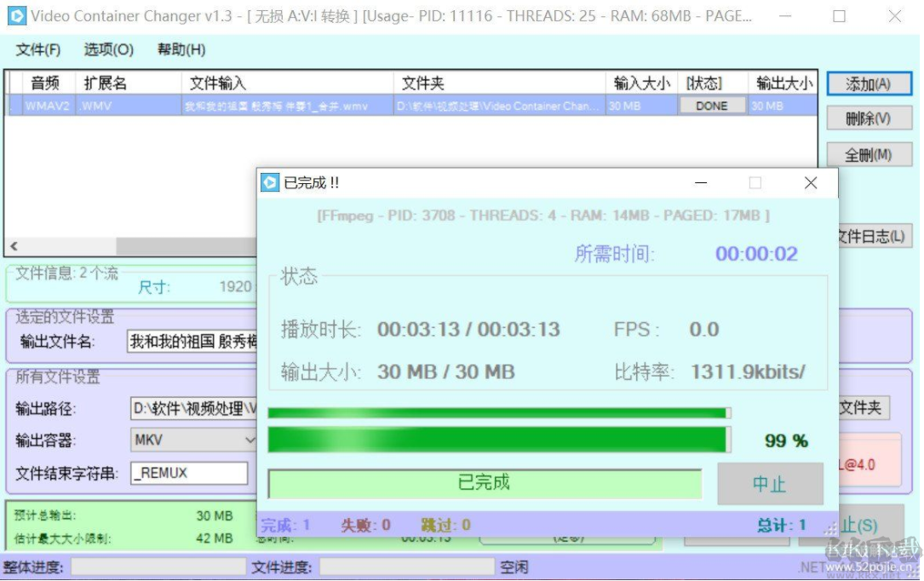Screen dimensions: 924x581
Task: Click the blue icon in the 已完成 dialog title
Action: (270, 182)
